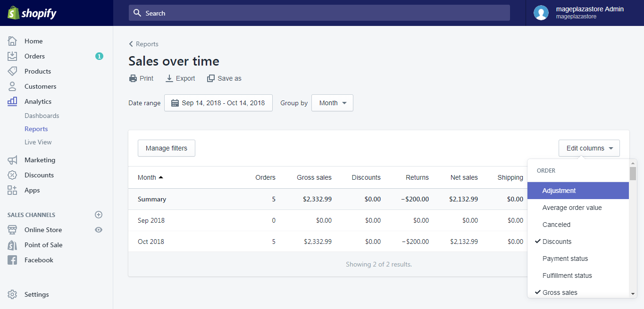Enable Payment status column option
644x309 pixels.
pos(578,259)
